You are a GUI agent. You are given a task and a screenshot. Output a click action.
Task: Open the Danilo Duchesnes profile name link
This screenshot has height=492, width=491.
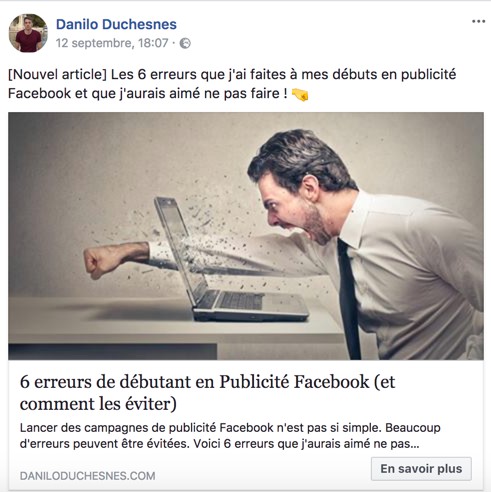coord(116,24)
